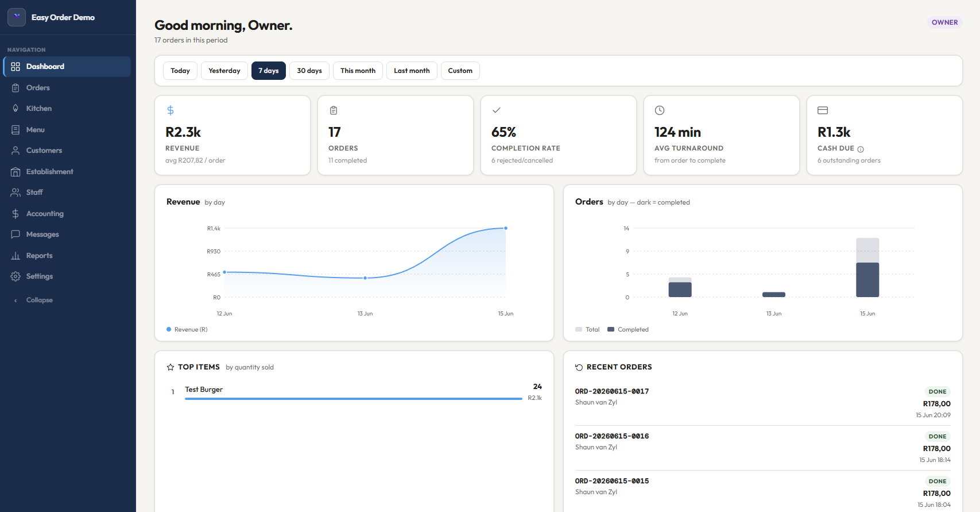Screen dimensions: 980x512
Task: Click the Settings gear icon in sidebar
Action: click(16, 276)
